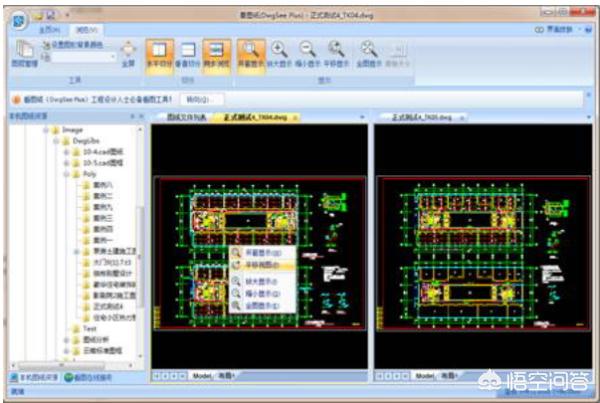This screenshot has width=600, height=403.
Task: Switch to the T405.dwg tab in right pane
Action: click(421, 117)
